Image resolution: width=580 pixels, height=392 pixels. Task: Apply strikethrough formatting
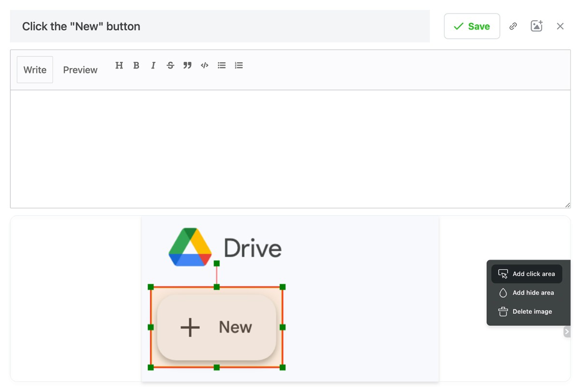click(x=170, y=66)
